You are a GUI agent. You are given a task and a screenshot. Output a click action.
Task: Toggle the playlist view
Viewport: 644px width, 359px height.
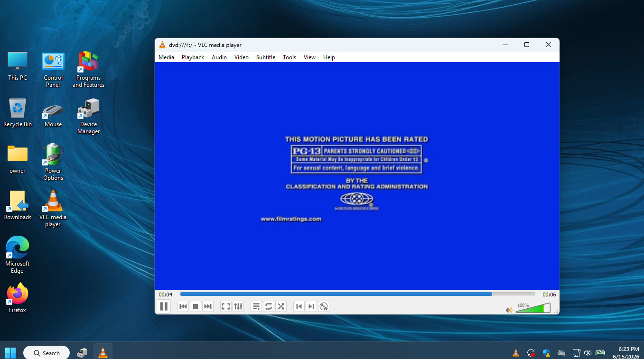(256, 306)
